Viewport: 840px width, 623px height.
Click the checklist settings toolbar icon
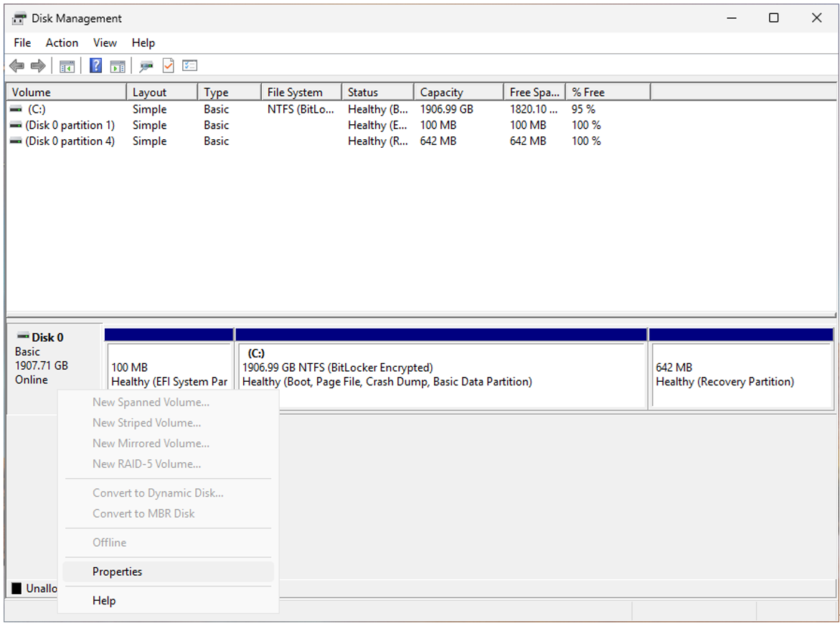click(189, 66)
